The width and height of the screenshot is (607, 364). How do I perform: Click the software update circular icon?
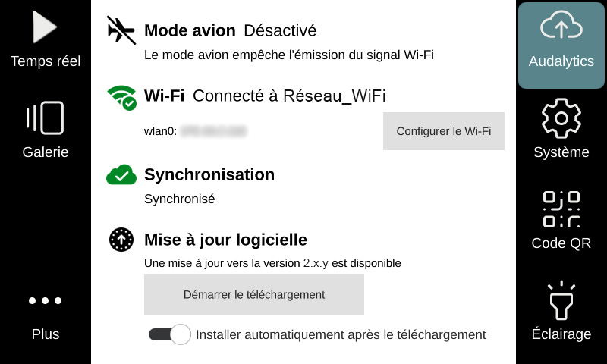(x=121, y=240)
